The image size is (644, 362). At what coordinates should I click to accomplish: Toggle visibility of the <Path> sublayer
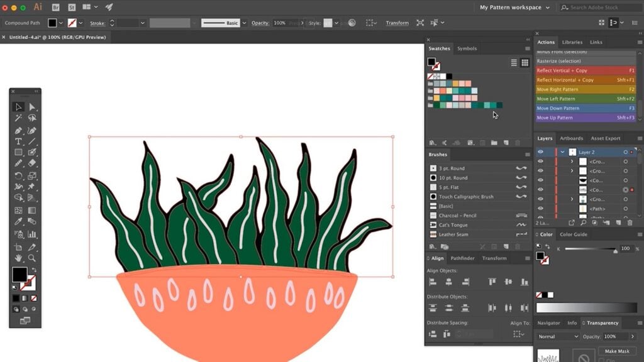[x=540, y=208]
